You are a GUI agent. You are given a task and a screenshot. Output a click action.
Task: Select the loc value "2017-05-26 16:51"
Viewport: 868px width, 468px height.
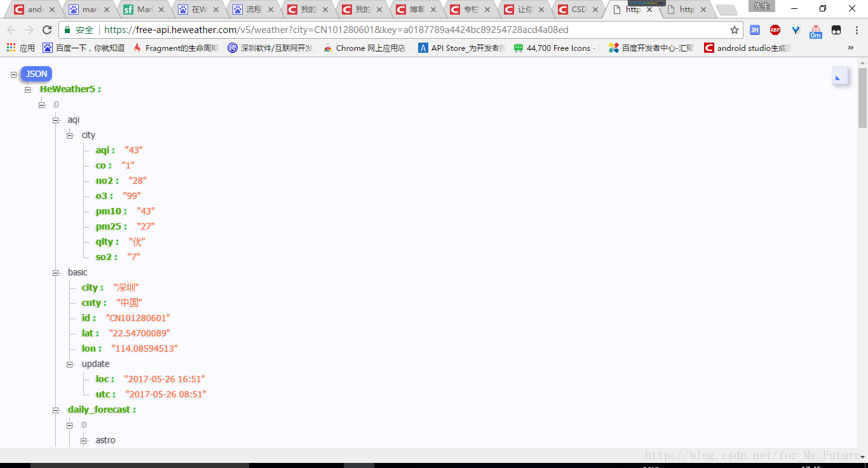(x=165, y=380)
